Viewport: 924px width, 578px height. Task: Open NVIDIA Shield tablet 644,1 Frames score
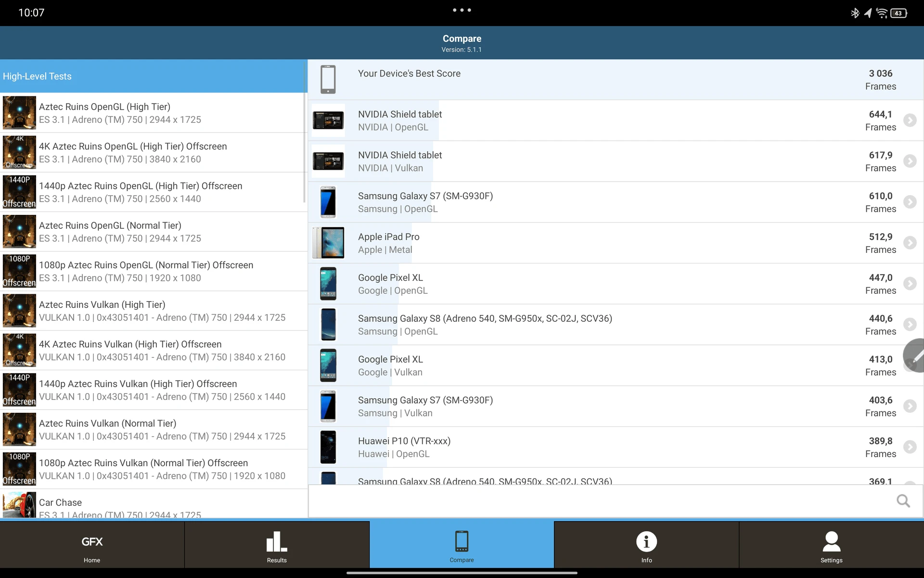point(881,120)
